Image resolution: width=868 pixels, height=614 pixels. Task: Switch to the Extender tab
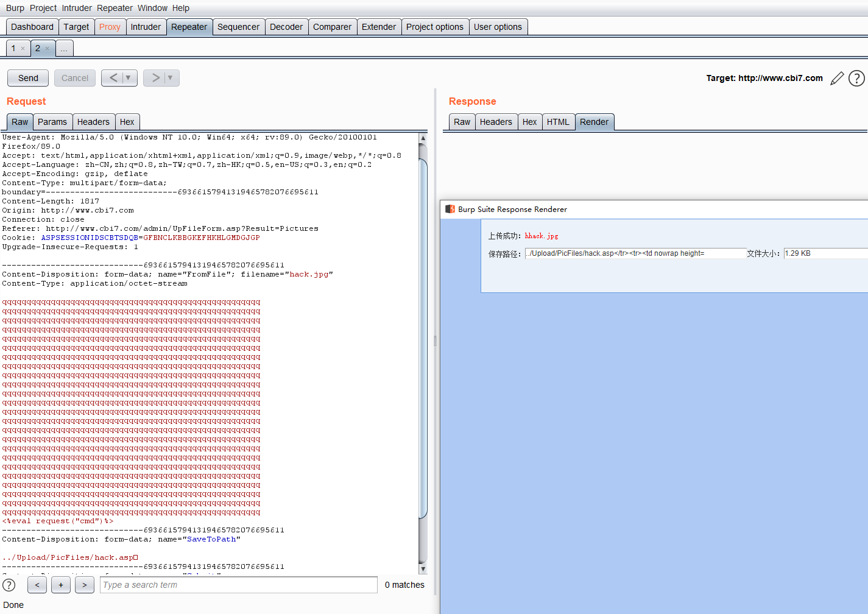click(x=379, y=27)
